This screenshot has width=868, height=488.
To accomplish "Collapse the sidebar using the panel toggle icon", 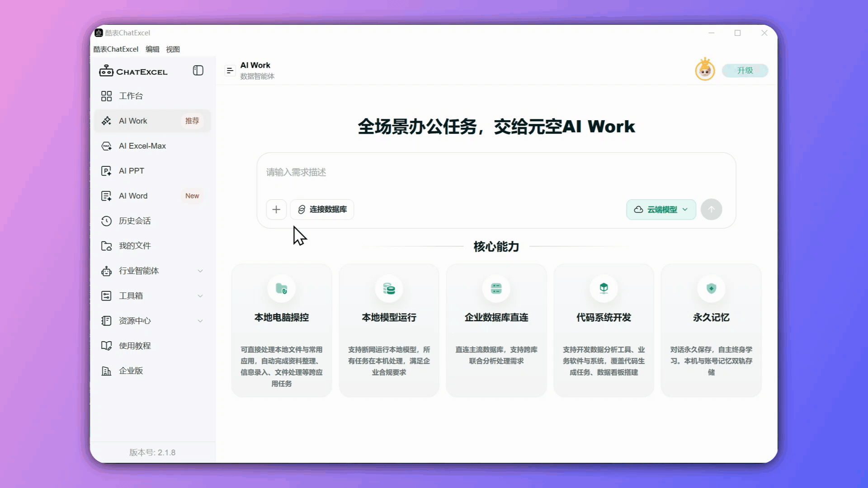I will [x=198, y=70].
